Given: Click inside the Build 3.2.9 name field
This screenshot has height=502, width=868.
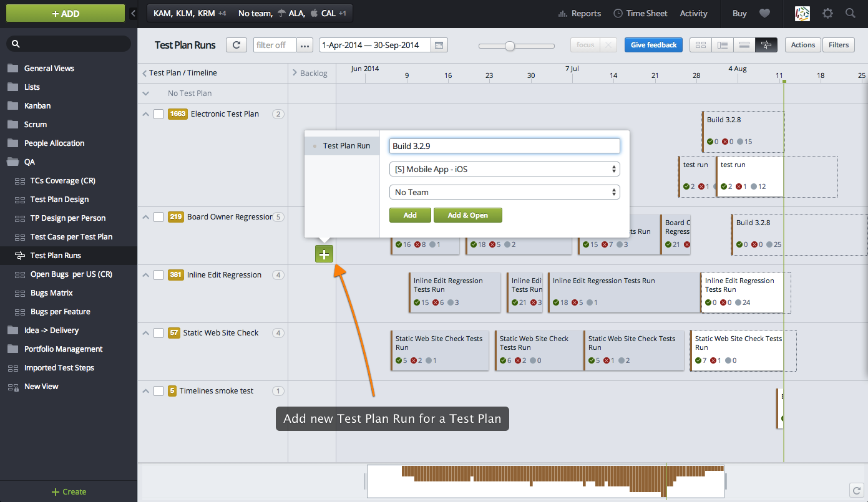Looking at the screenshot, I should point(504,145).
